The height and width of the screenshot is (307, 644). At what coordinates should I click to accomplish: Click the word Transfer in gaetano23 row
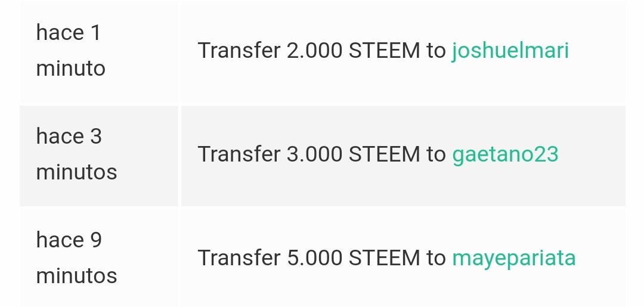[x=239, y=154]
